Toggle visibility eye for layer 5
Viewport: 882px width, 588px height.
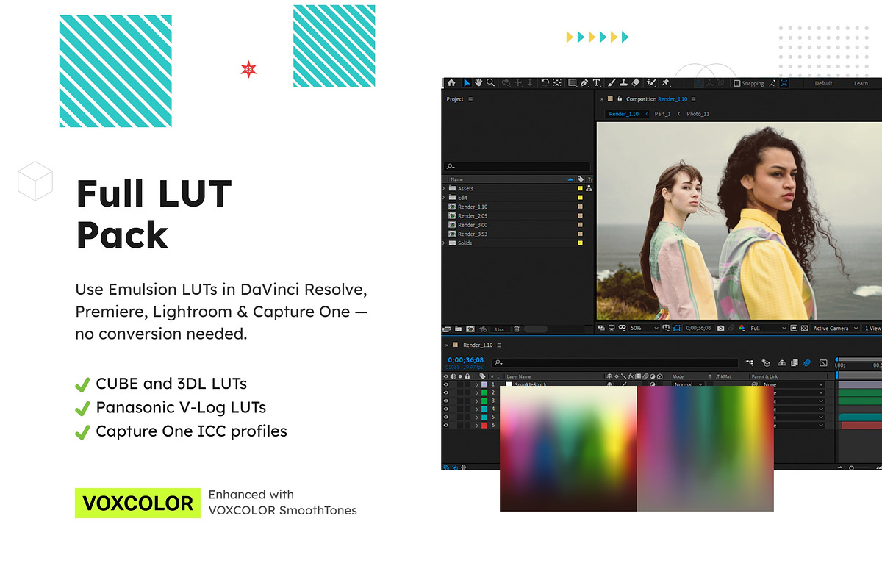(x=445, y=417)
